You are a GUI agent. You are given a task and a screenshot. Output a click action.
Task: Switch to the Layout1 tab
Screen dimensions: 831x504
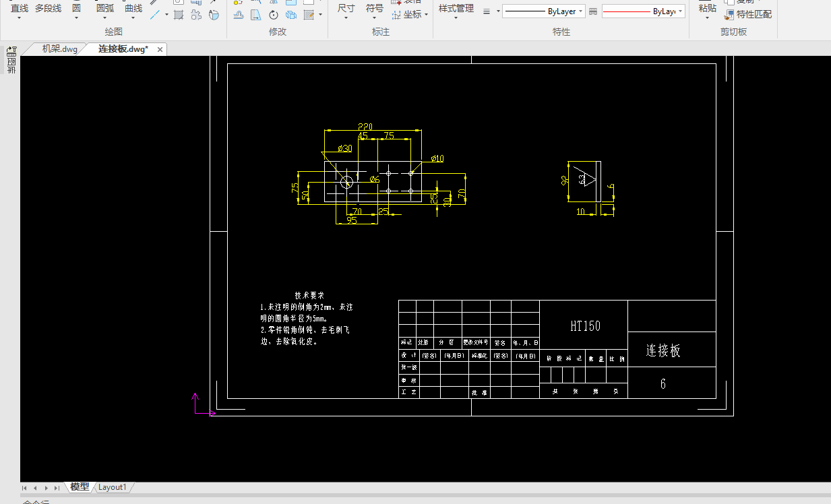pos(112,486)
